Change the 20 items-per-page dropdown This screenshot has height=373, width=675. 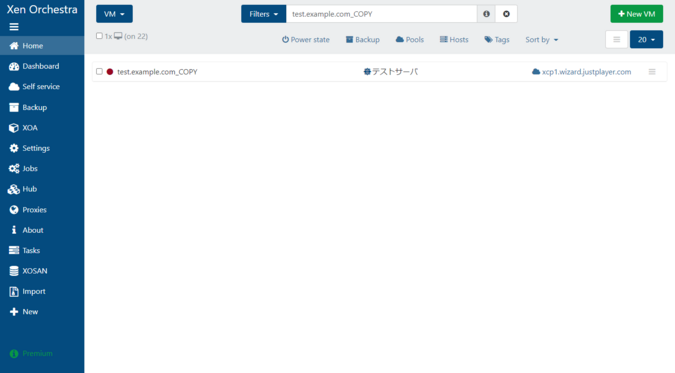pyautogui.click(x=646, y=40)
